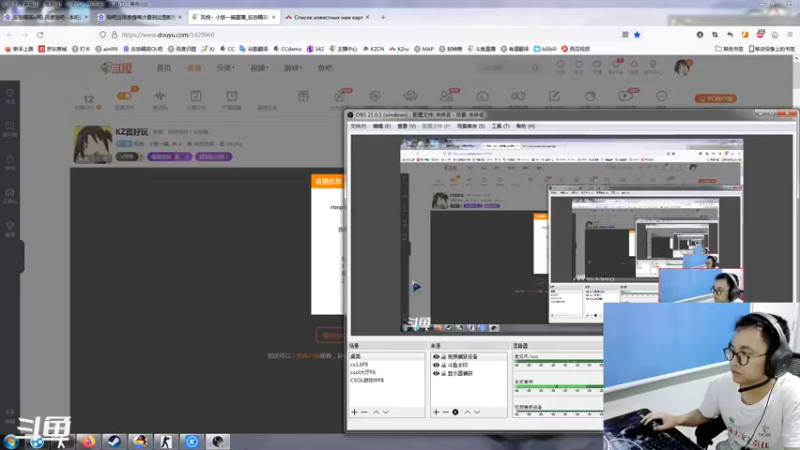The width and height of the screenshot is (800, 450).
Task: Toggle visibility of 显示器捕获 source
Action: (436, 373)
